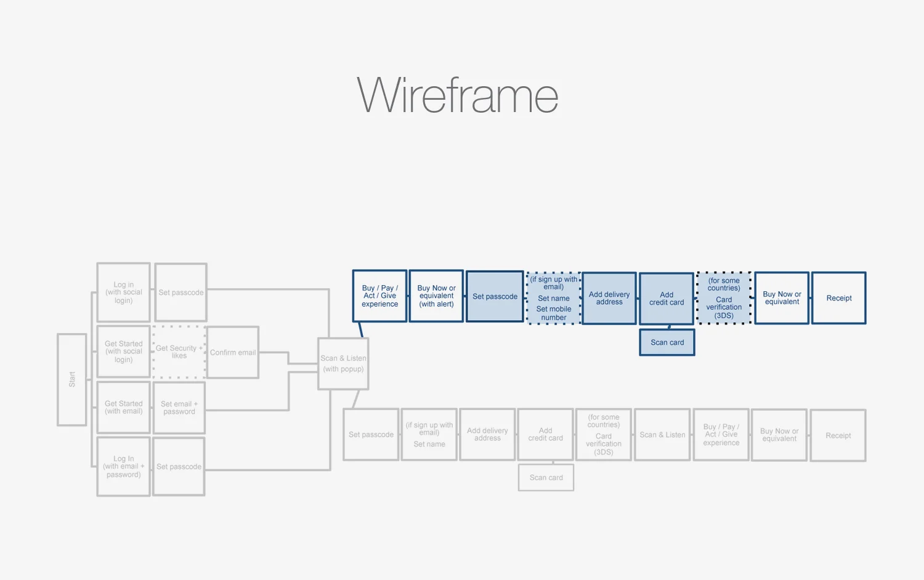
Task: Select the Add credit card highlighted node
Action: point(666,298)
